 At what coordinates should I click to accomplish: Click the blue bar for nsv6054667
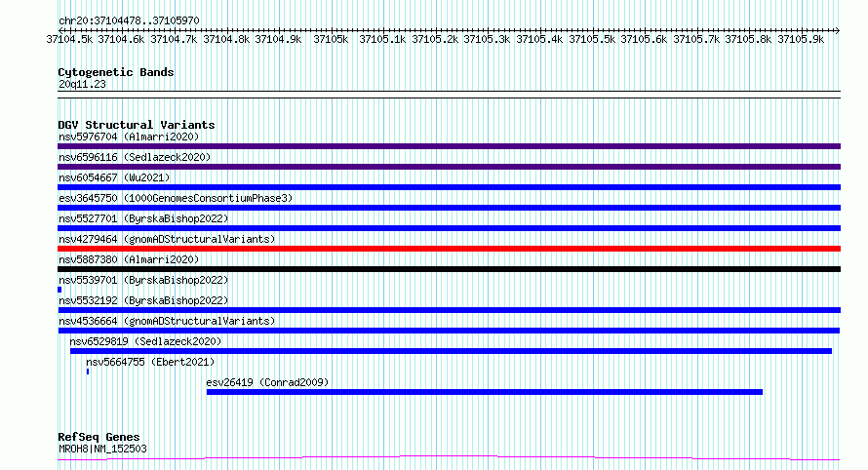pyautogui.click(x=449, y=187)
